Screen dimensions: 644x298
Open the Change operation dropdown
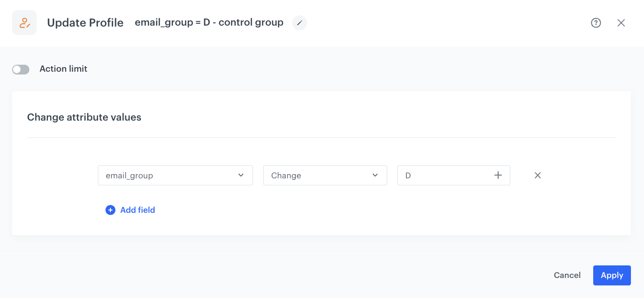325,175
